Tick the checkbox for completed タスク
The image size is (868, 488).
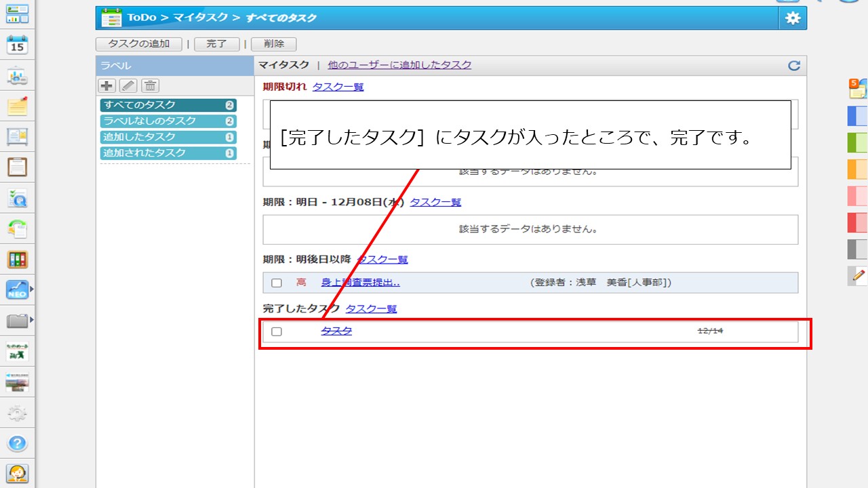(277, 331)
